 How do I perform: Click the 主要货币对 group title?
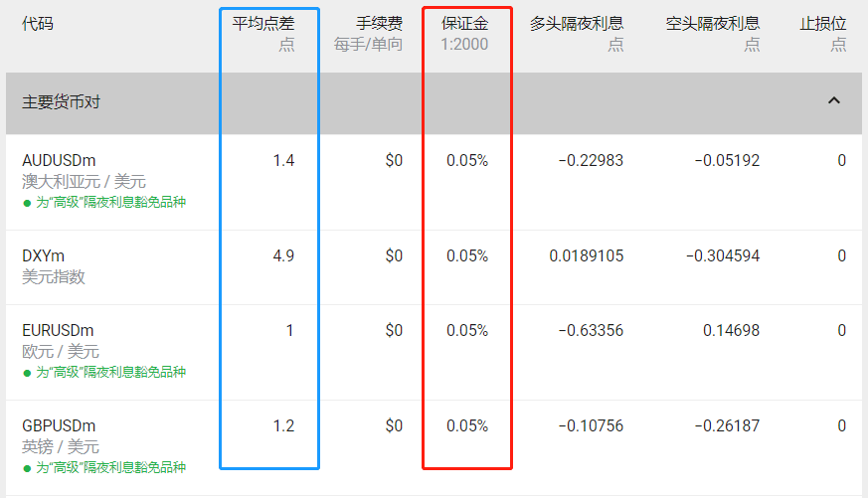point(61,102)
